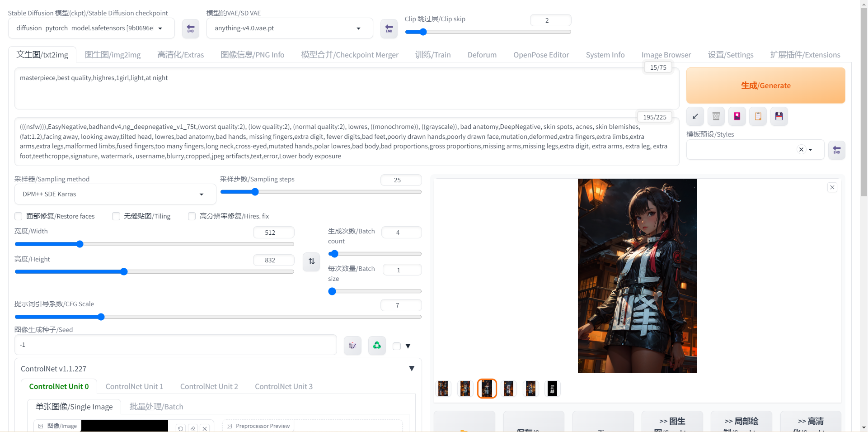Open the Extras tab
868x432 pixels.
click(181, 55)
